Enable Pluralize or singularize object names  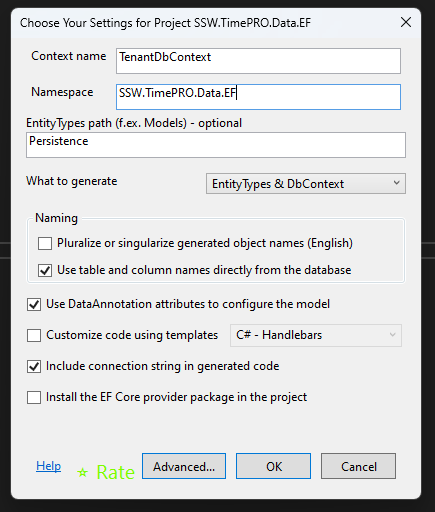[x=45, y=243]
